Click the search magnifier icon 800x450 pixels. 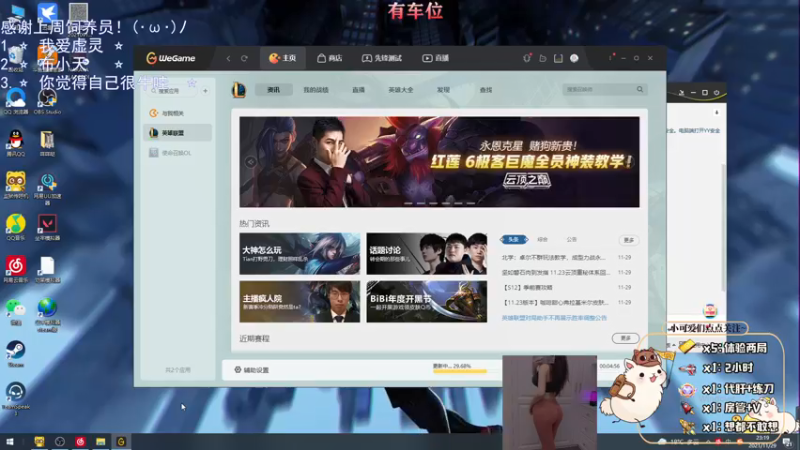tap(640, 90)
